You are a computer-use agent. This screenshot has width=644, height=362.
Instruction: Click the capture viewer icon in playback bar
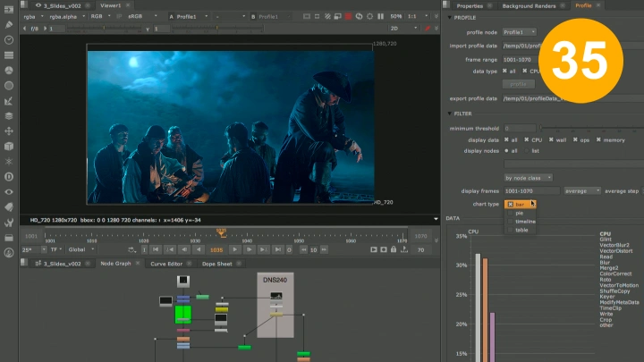coord(384,249)
